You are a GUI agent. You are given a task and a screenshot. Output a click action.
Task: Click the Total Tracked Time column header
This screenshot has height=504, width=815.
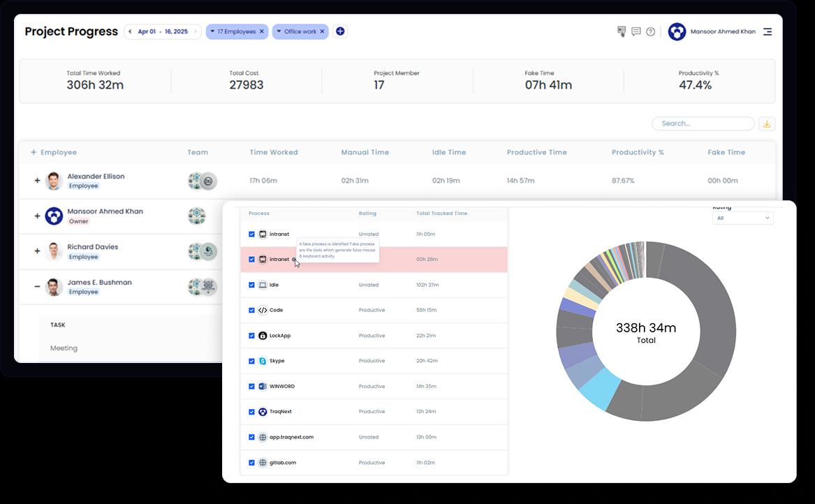pos(441,214)
